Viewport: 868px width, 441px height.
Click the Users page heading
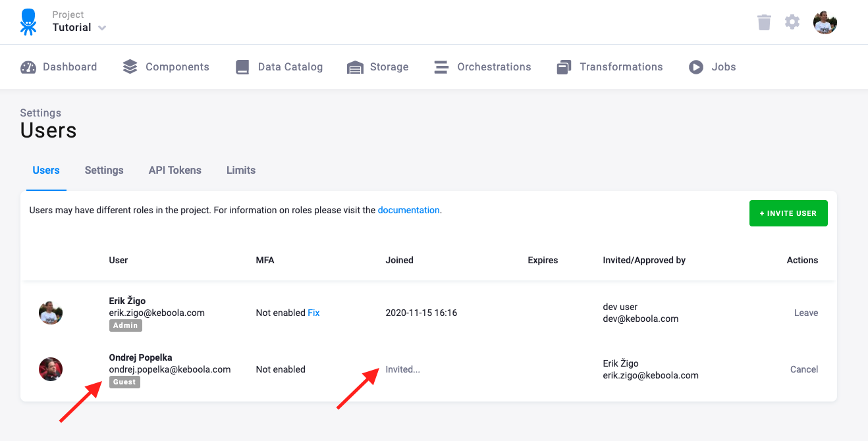point(48,130)
